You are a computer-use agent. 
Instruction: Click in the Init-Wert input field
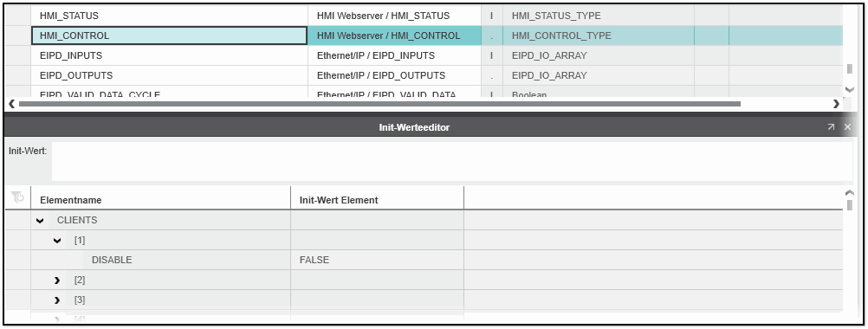click(451, 161)
